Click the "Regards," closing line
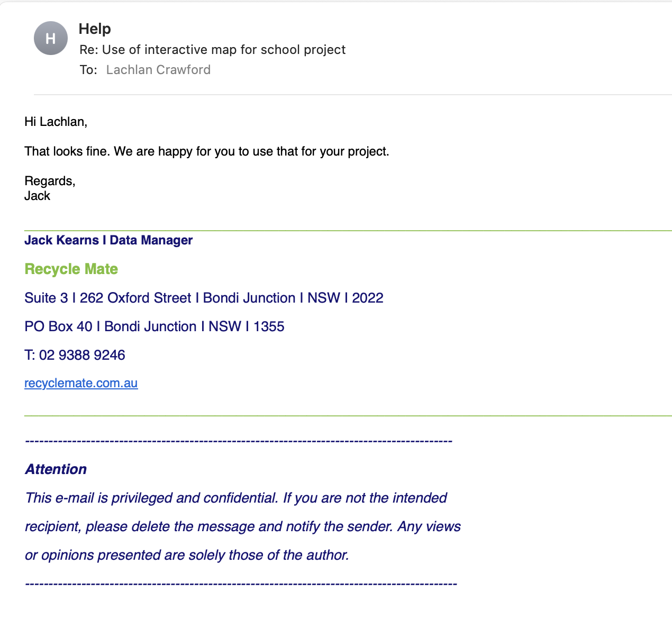 50,181
